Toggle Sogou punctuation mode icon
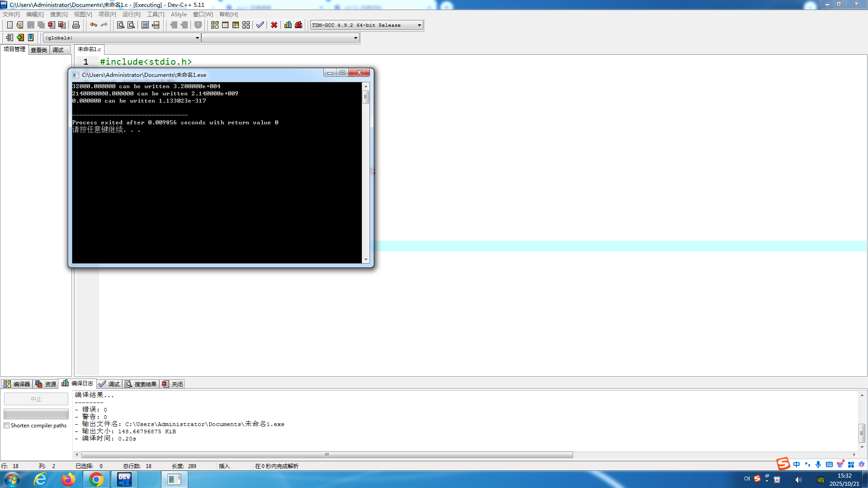This screenshot has width=868, height=488. (807, 464)
